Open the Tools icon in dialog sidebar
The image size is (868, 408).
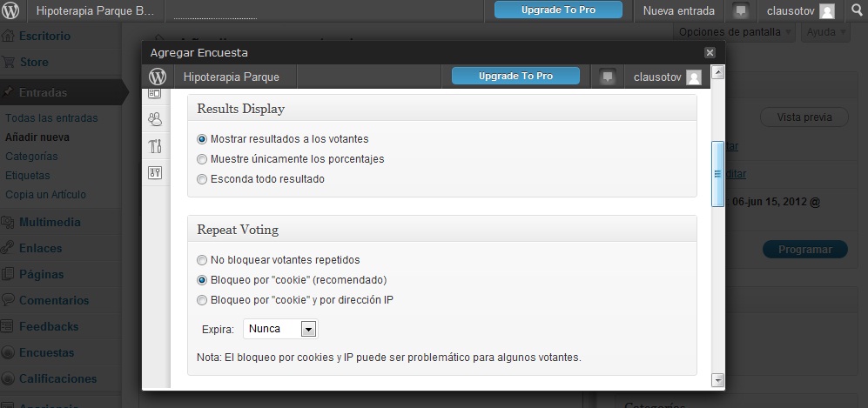tap(155, 146)
